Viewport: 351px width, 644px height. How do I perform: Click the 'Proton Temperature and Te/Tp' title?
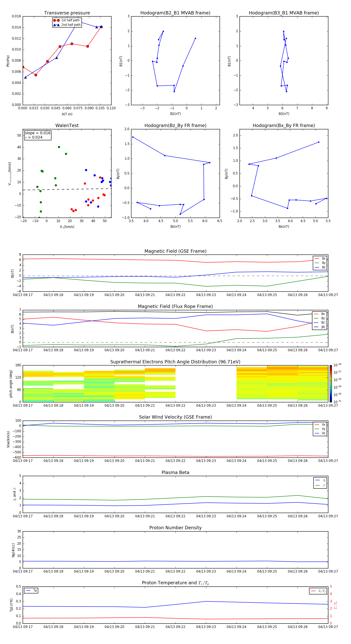coord(175,583)
